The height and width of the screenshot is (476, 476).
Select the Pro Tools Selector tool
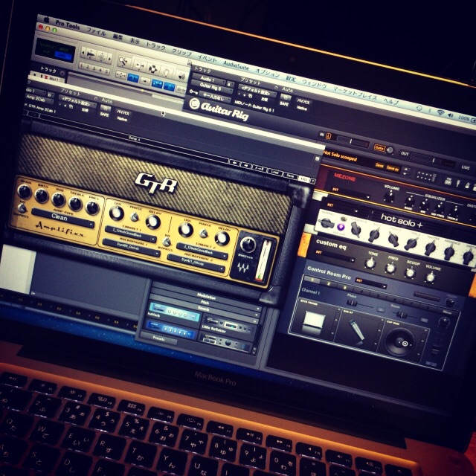click(x=152, y=69)
